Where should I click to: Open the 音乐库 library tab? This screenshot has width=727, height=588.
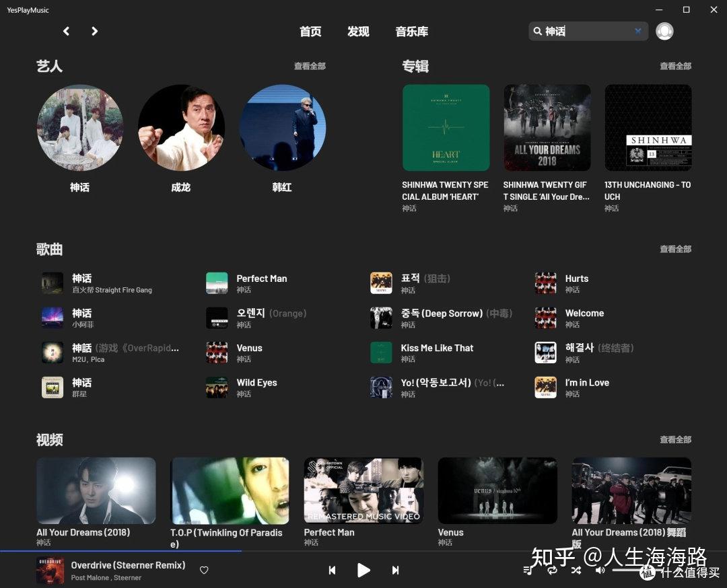[x=411, y=31]
